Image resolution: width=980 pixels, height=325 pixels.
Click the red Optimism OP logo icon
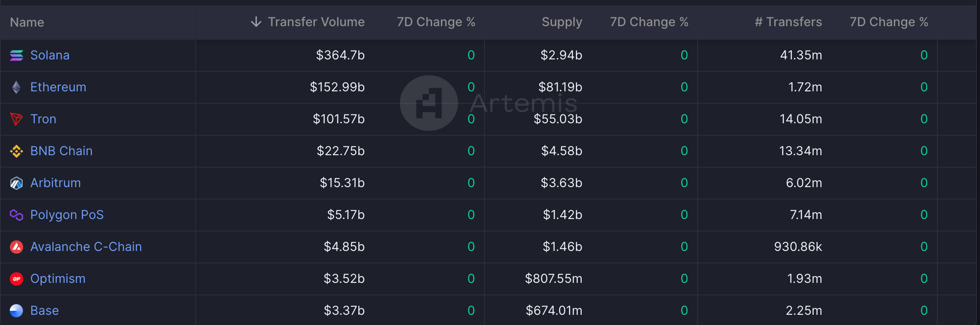click(x=16, y=279)
